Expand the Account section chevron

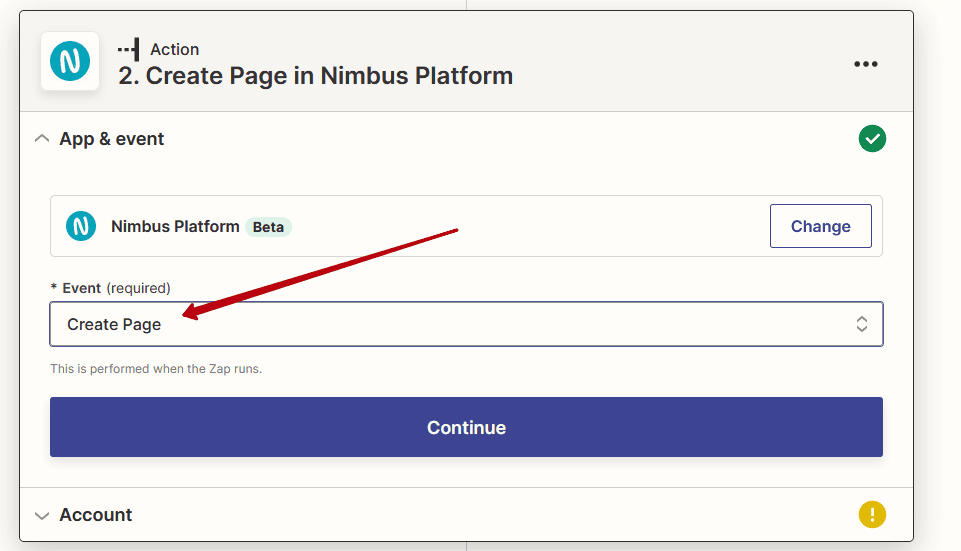[x=42, y=515]
